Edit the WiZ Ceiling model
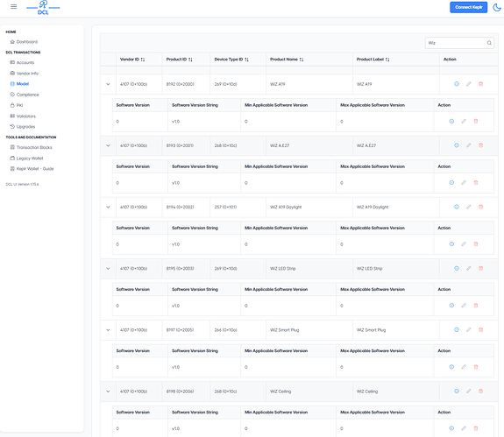The image size is (504, 437). pyautogui.click(x=469, y=391)
